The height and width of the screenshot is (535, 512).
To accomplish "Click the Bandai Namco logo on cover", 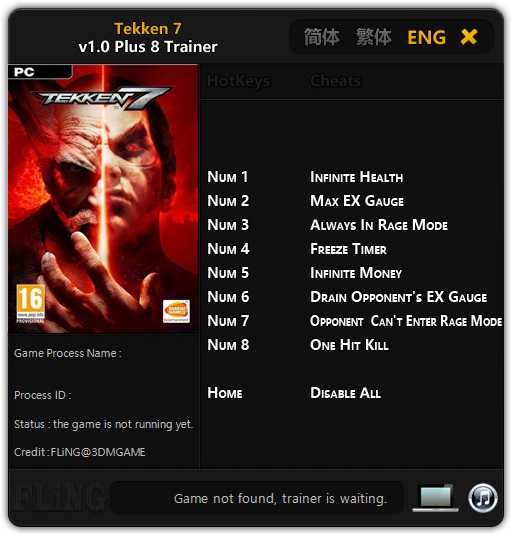I will (x=176, y=311).
